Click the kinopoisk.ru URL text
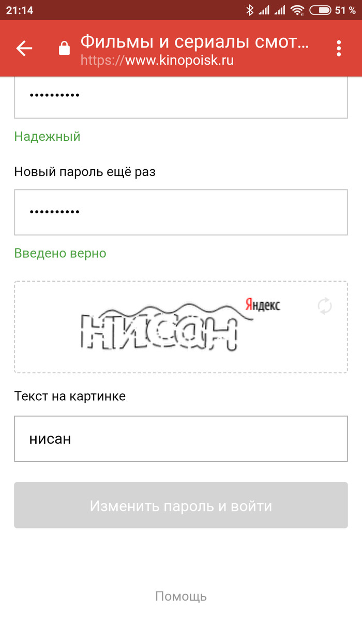Viewport: 362px width, 644px height. tap(157, 61)
